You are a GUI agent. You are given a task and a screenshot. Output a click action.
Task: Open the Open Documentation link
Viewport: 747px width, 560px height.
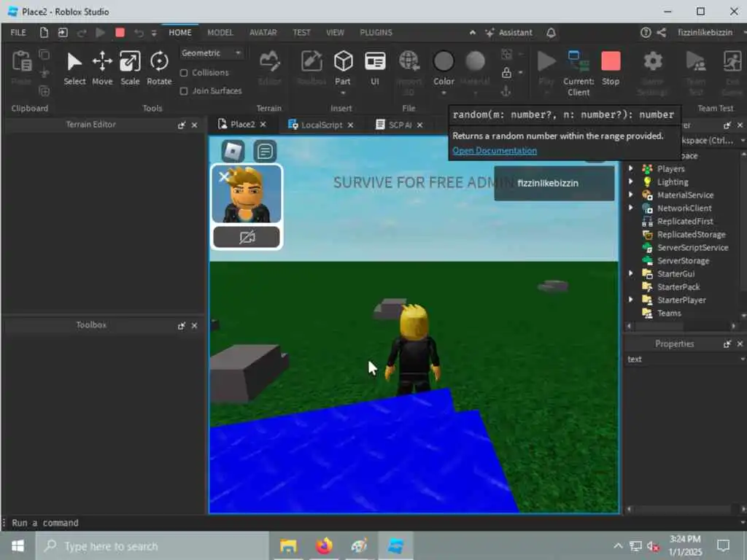pyautogui.click(x=495, y=150)
